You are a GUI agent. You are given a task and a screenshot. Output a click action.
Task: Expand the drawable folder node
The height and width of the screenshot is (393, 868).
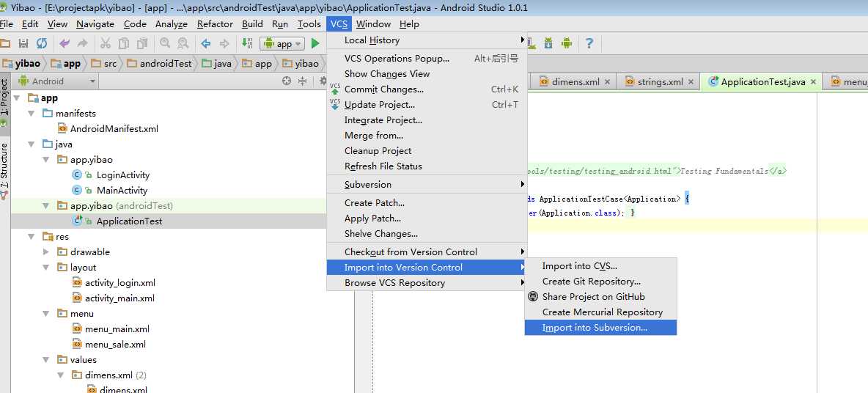(46, 252)
